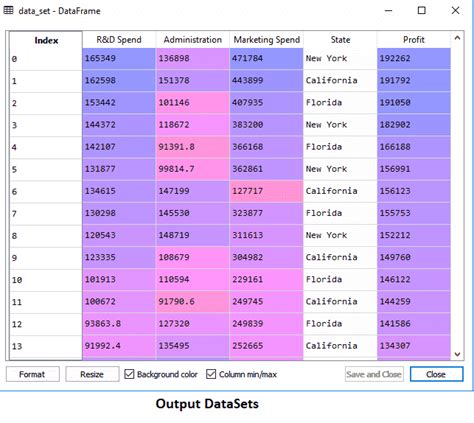This screenshot has width=474, height=423.
Task: Select R&D Spend cell 165349
Action: point(119,59)
